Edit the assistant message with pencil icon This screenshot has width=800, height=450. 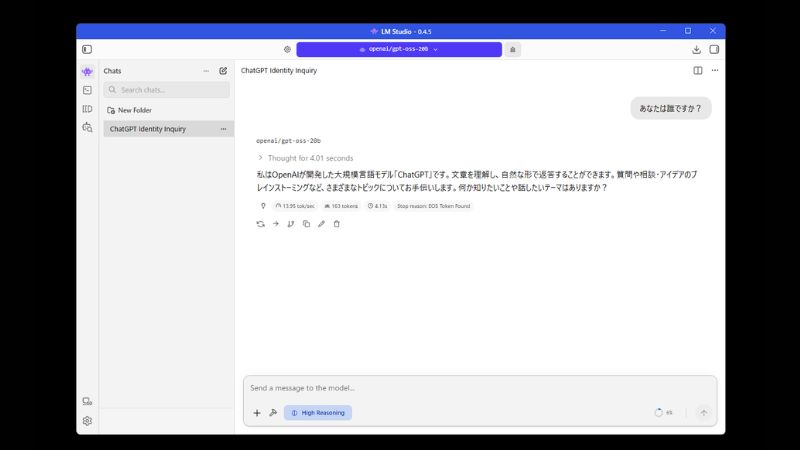click(321, 224)
